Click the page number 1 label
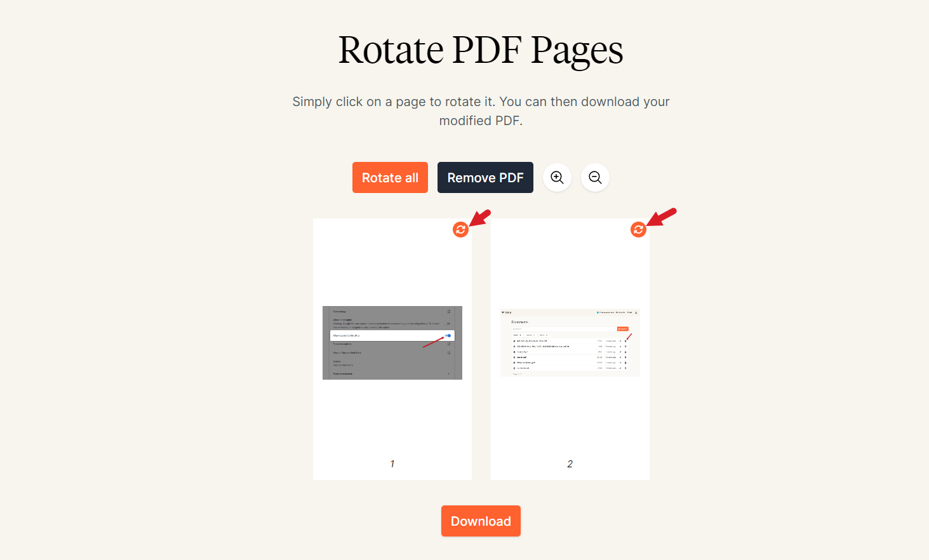This screenshot has height=560, width=929. click(392, 464)
